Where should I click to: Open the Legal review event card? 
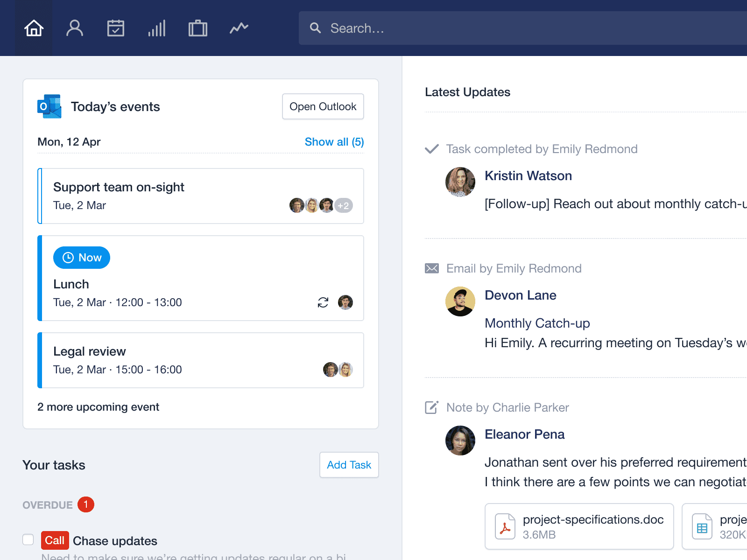[201, 360]
